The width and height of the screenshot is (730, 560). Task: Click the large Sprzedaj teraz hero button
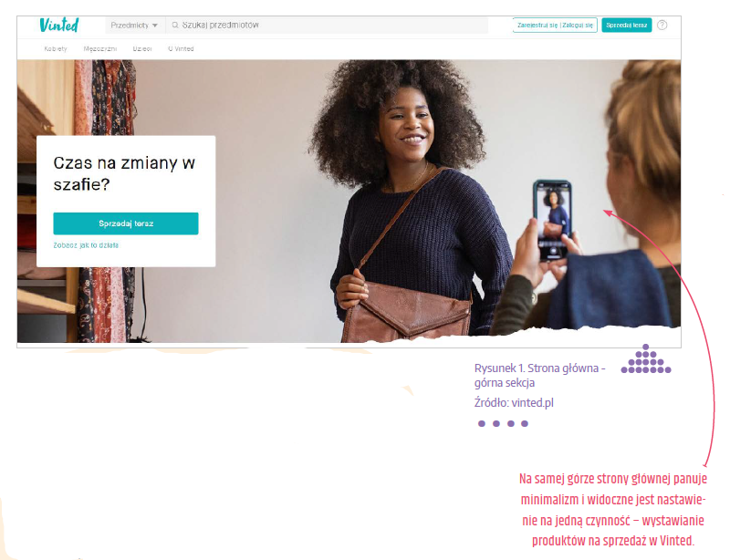point(126,223)
